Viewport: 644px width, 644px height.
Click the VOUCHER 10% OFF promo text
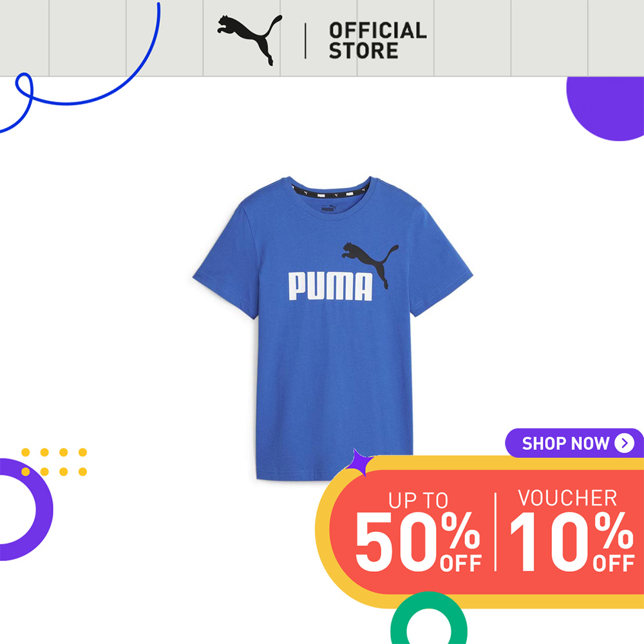tap(572, 530)
